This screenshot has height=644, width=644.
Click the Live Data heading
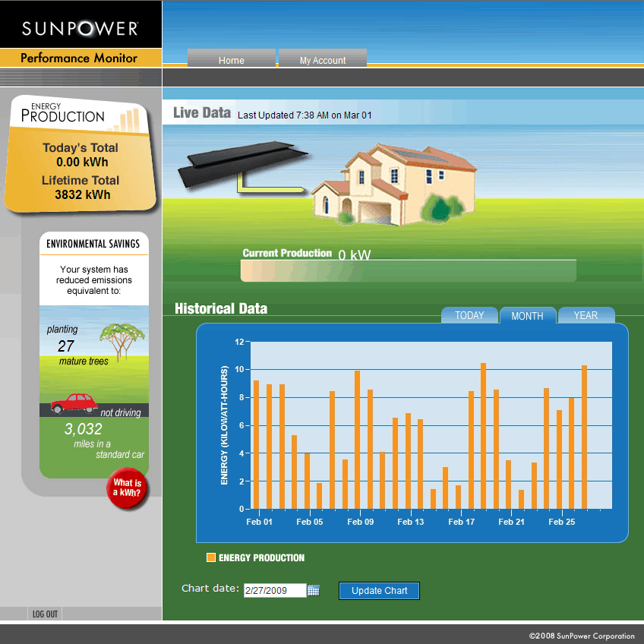[x=202, y=112]
